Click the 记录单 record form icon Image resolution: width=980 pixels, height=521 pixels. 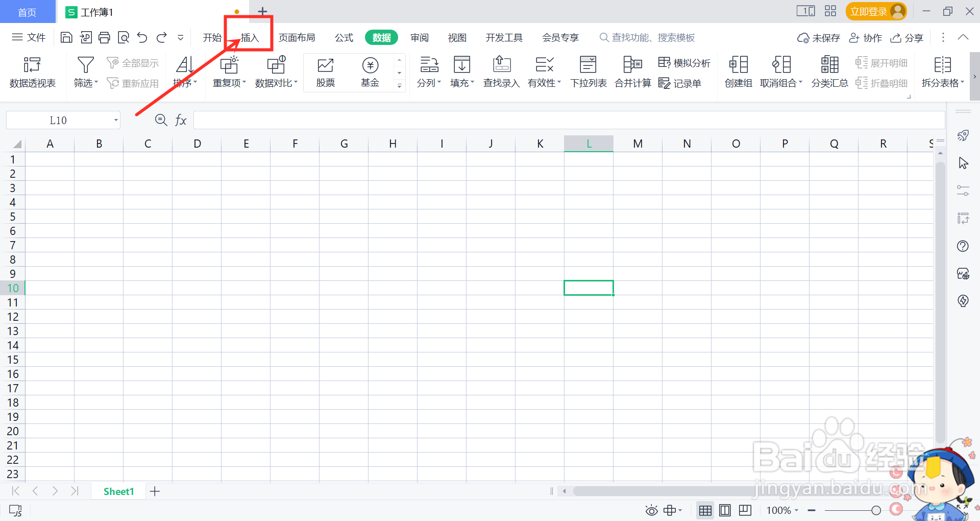tap(680, 83)
